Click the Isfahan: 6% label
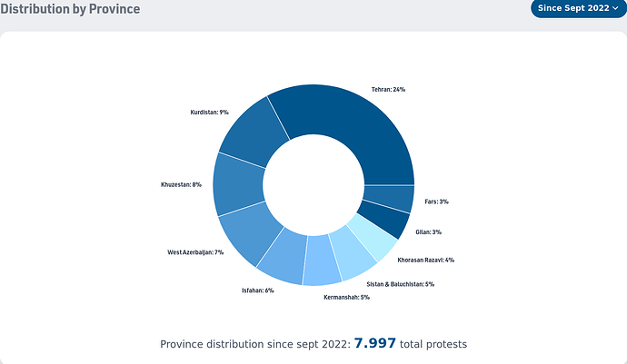 tap(257, 290)
